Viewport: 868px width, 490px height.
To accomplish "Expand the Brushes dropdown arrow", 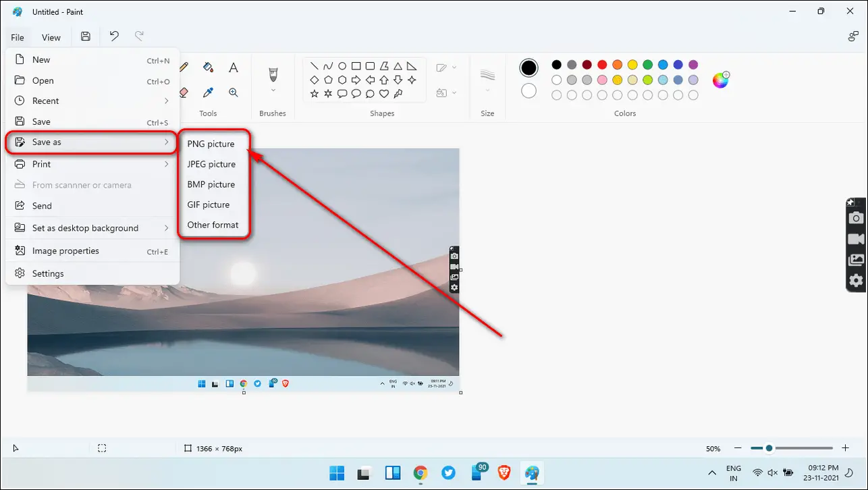I will (273, 90).
